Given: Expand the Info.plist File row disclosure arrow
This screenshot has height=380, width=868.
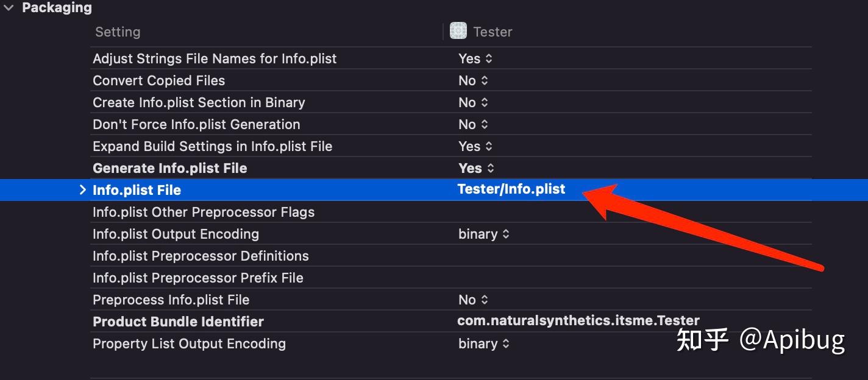Looking at the screenshot, I should point(83,190).
